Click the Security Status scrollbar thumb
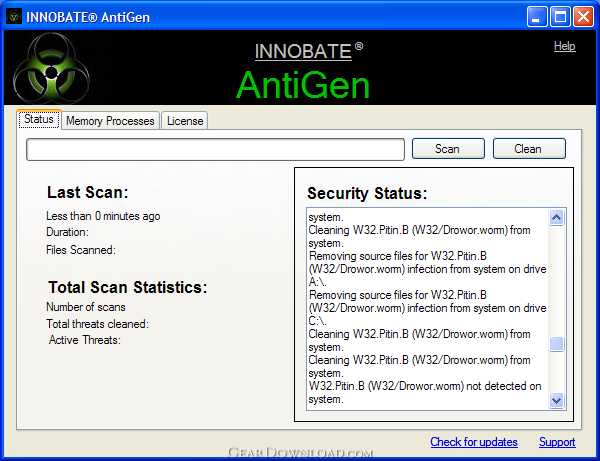 (556, 344)
